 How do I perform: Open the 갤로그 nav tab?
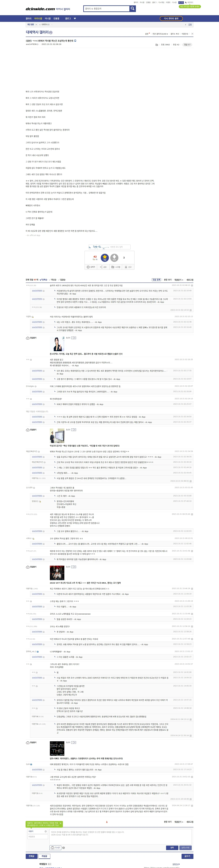68,19
